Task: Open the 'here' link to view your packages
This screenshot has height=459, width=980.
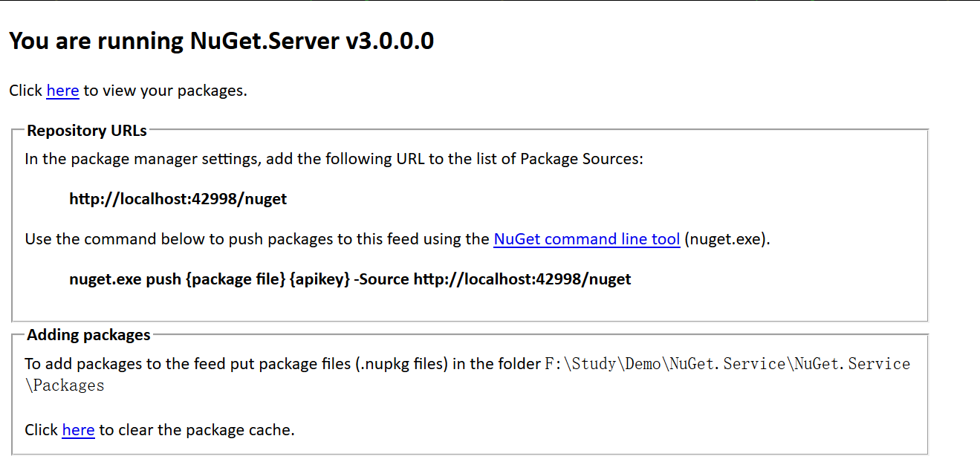Action: point(62,91)
